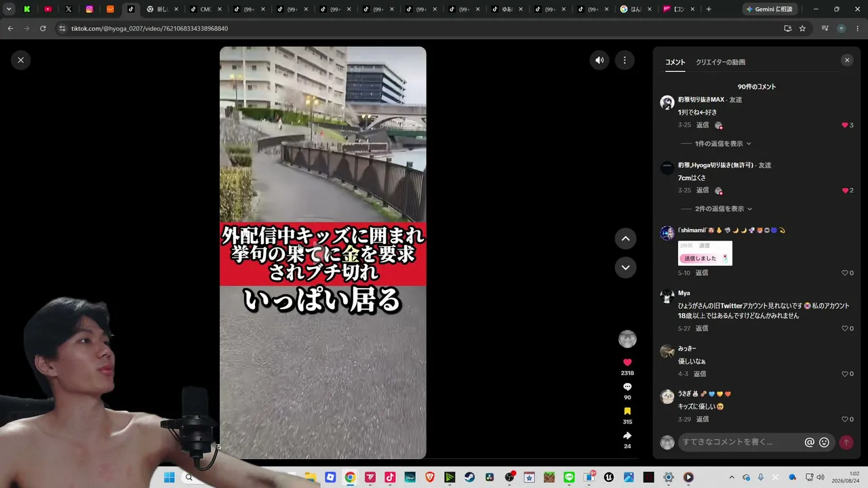Viewport: 868px width, 488px height.
Task: Switch to the YouTube tab
Action: pos(47,9)
